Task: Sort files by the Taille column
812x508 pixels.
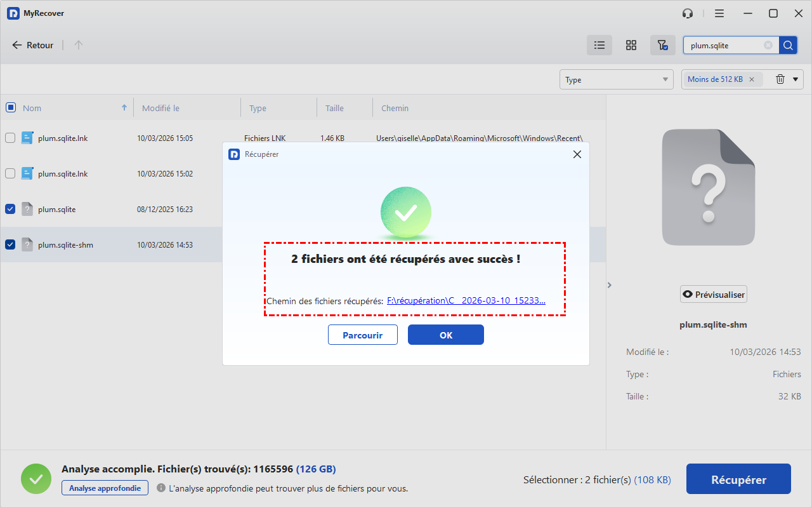Action: coord(334,108)
